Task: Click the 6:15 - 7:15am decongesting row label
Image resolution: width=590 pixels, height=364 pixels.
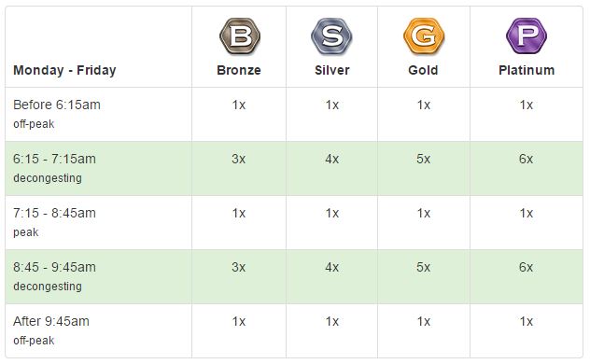Action: pyautogui.click(x=54, y=168)
